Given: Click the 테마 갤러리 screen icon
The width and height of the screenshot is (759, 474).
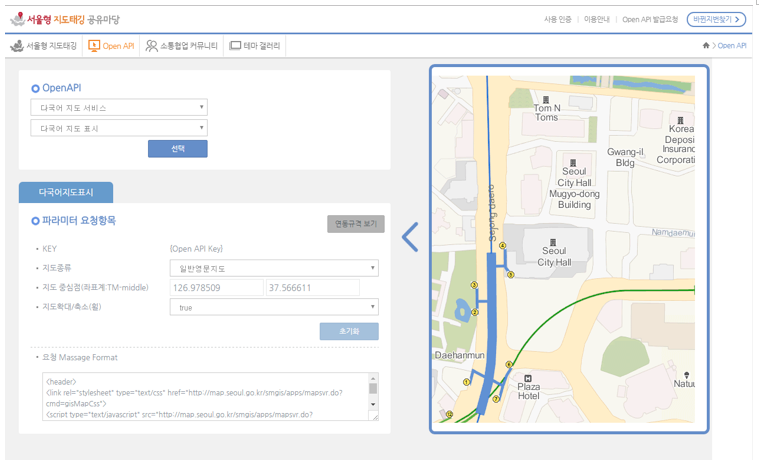Looking at the screenshot, I should (235, 46).
